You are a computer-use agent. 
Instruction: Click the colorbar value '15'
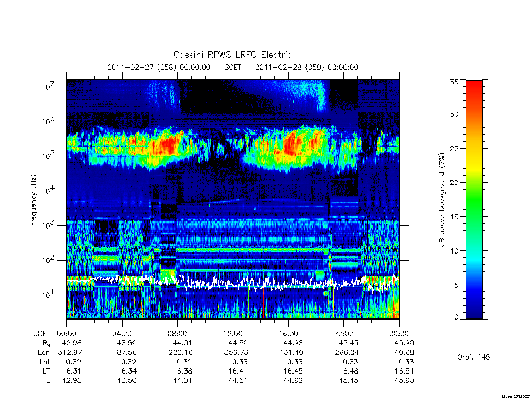(x=454, y=217)
